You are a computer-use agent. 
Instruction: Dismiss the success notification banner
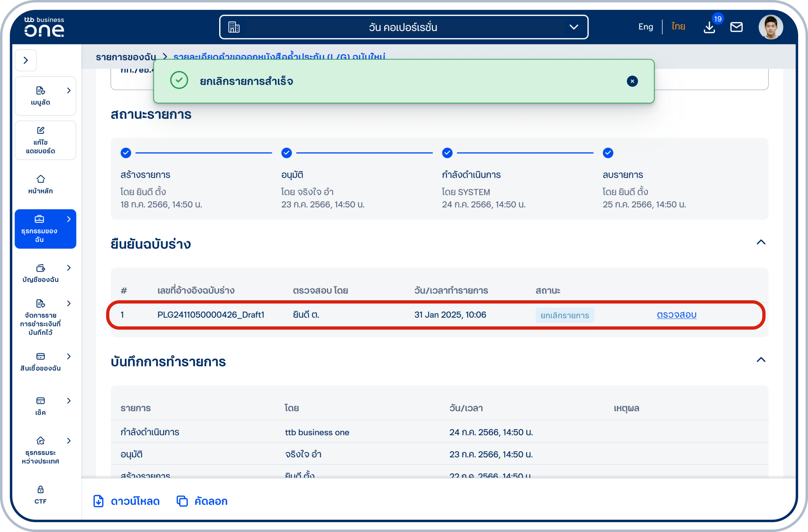632,81
